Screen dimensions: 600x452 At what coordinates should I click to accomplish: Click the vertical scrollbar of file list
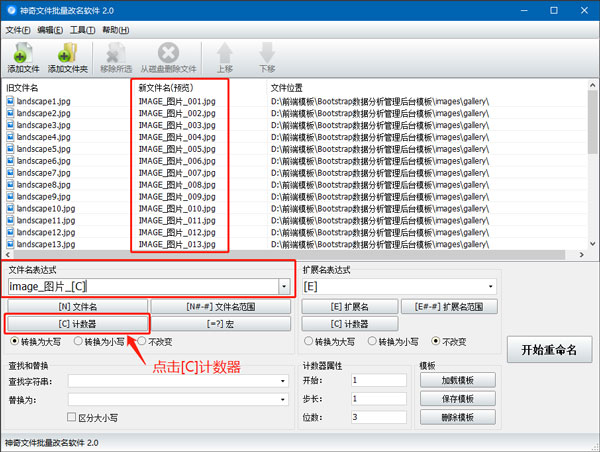592,121
